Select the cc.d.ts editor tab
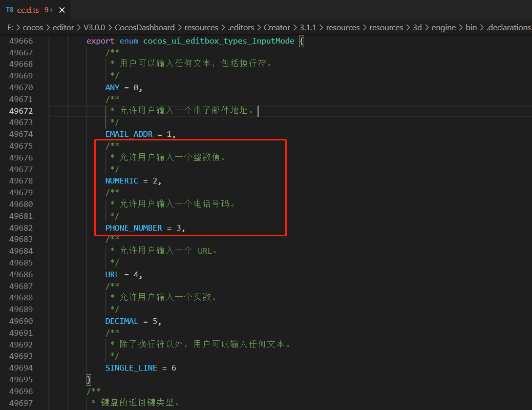 (x=35, y=10)
